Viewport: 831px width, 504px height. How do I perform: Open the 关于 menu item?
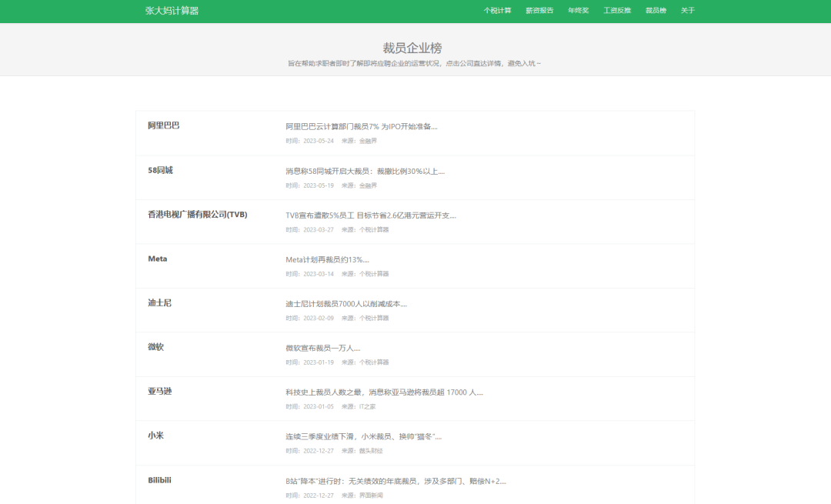[x=687, y=11]
